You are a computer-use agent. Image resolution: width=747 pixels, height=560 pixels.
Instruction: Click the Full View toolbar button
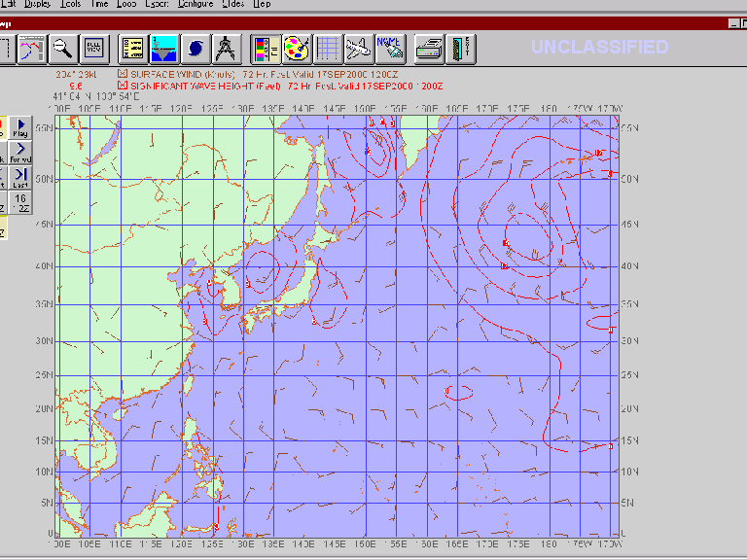[x=93, y=48]
